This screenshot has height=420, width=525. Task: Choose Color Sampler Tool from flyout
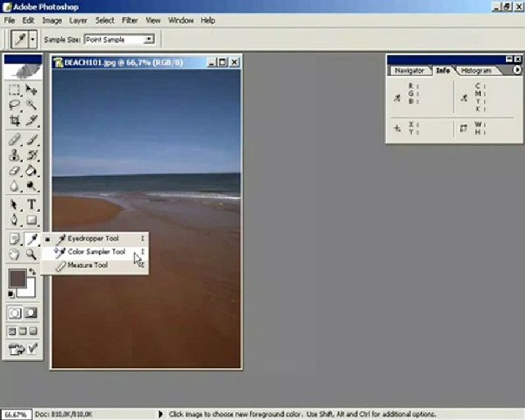[x=94, y=252]
